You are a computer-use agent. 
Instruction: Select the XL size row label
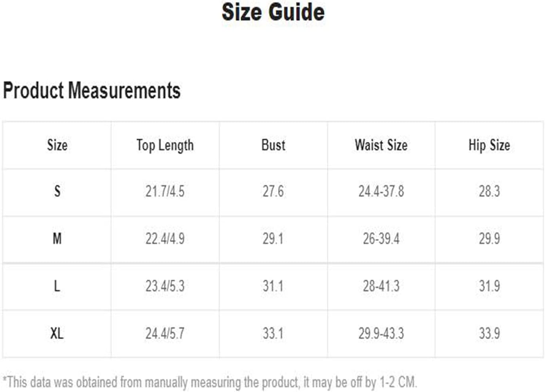(57, 333)
